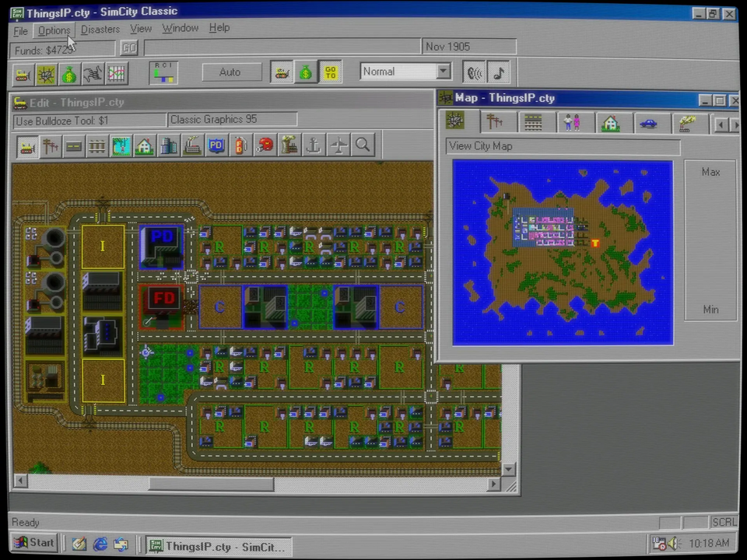This screenshot has height=560, width=747.
Task: Toggle the Auto Budget money bag button
Action: (306, 72)
